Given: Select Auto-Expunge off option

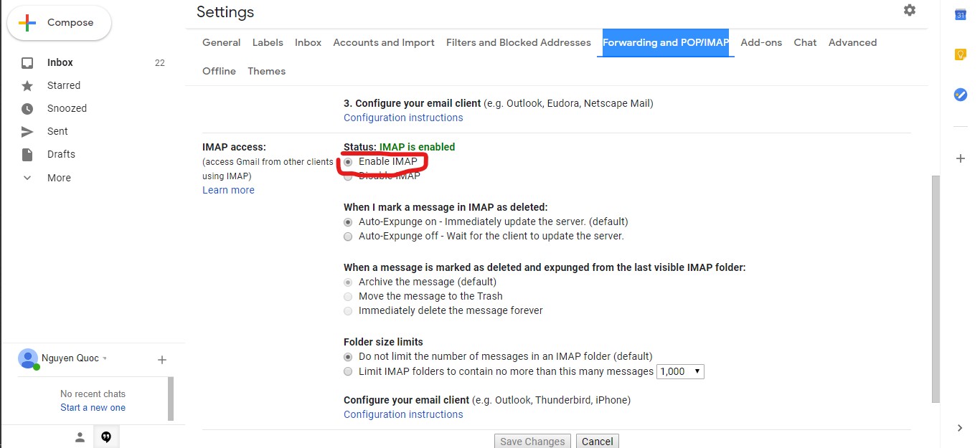Looking at the screenshot, I should 348,236.
